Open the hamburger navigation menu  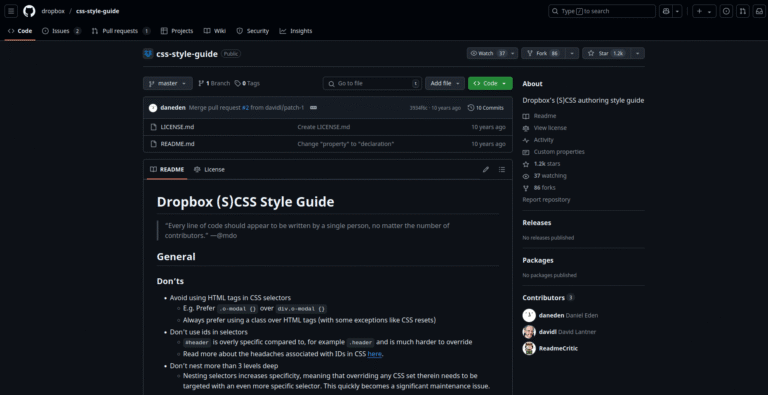12,11
